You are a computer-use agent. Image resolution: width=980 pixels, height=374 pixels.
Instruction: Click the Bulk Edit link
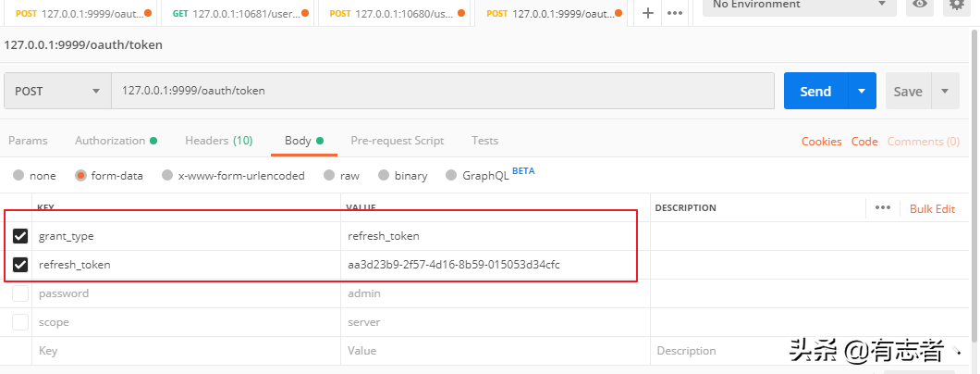coord(932,209)
